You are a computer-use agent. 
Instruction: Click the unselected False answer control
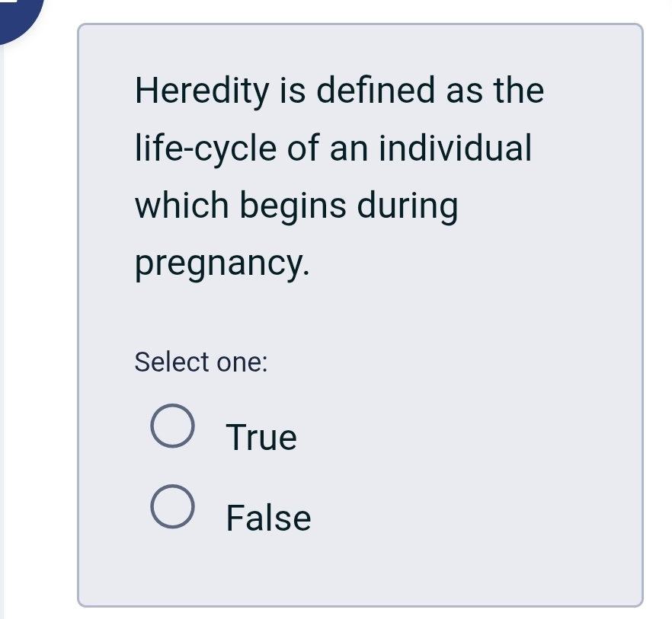(171, 505)
